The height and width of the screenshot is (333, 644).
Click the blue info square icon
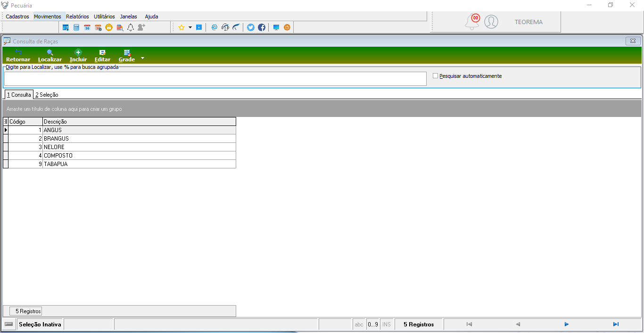[x=199, y=27]
